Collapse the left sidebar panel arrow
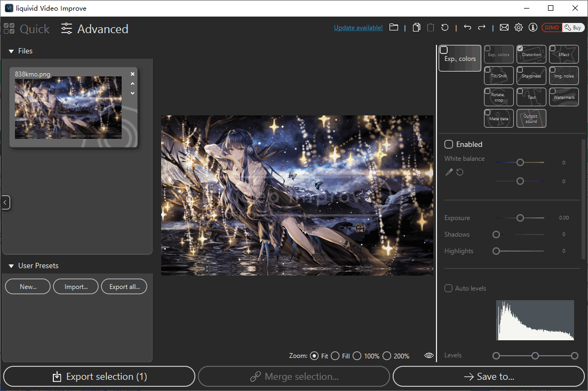The height and width of the screenshot is (391, 588). click(5, 202)
